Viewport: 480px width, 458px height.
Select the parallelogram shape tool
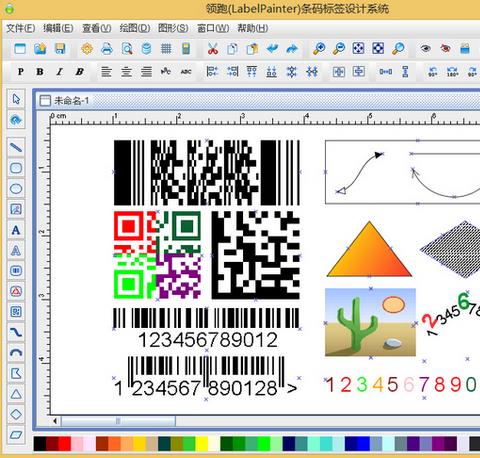(x=16, y=435)
